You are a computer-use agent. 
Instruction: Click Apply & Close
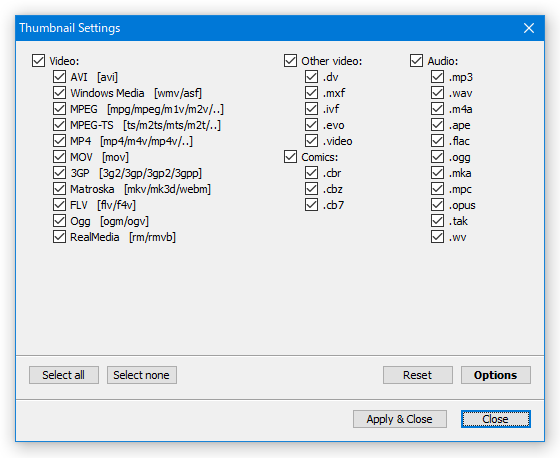(x=400, y=419)
